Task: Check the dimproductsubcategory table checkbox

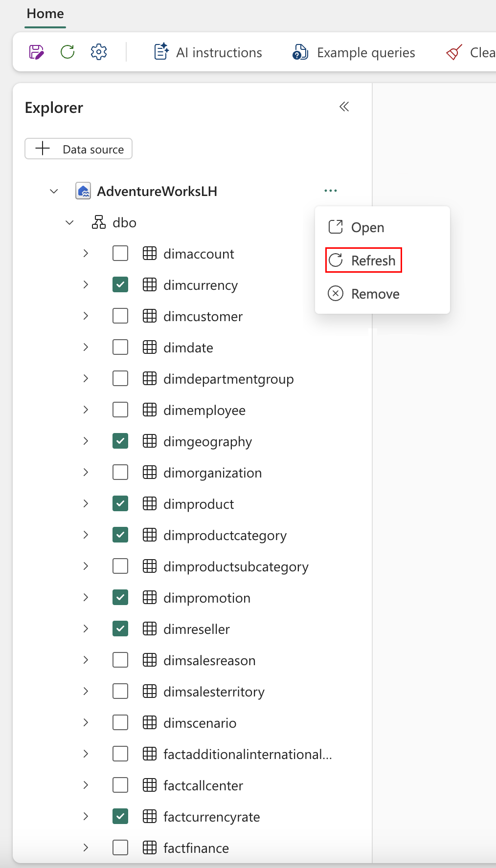Action: click(120, 566)
